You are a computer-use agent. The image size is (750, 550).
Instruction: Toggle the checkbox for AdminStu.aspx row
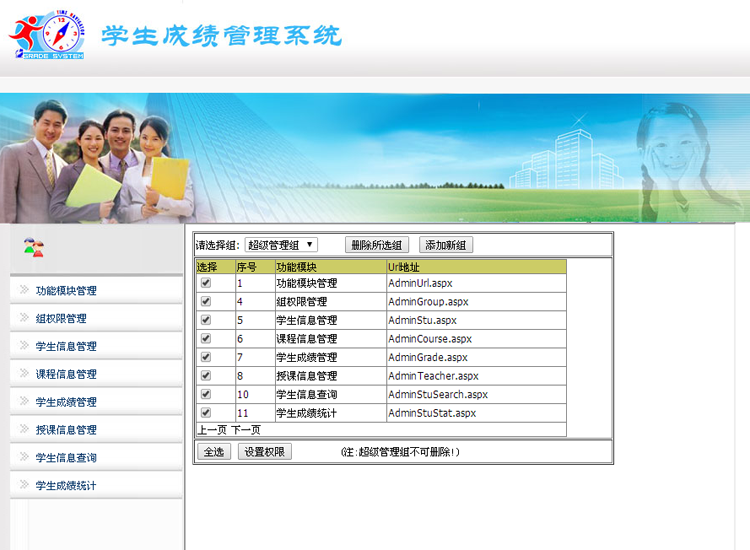pyautogui.click(x=206, y=320)
